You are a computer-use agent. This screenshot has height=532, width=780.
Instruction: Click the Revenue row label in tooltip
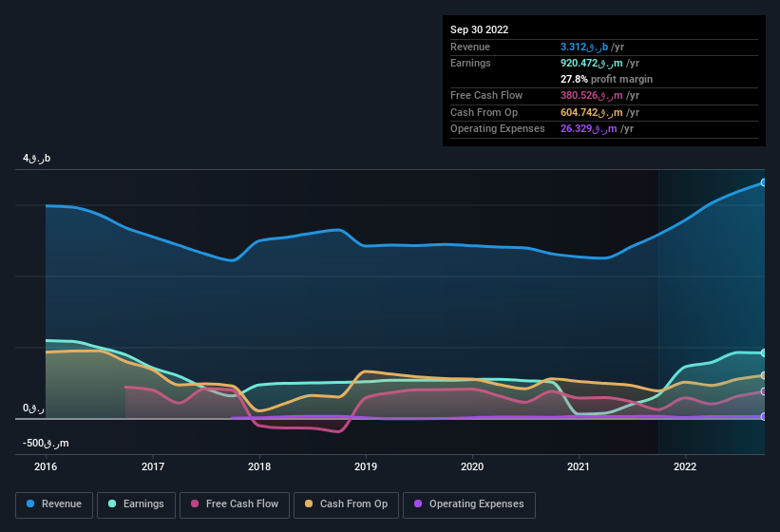pos(470,47)
